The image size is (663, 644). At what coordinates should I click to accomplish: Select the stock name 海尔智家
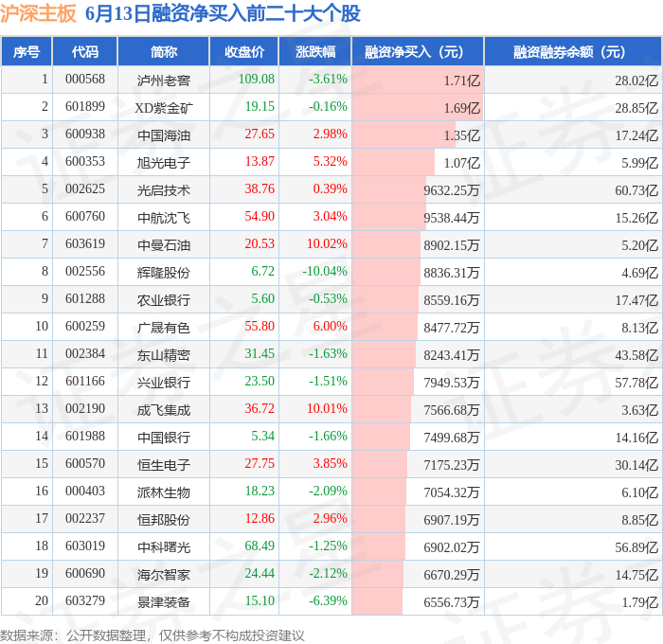(x=164, y=575)
